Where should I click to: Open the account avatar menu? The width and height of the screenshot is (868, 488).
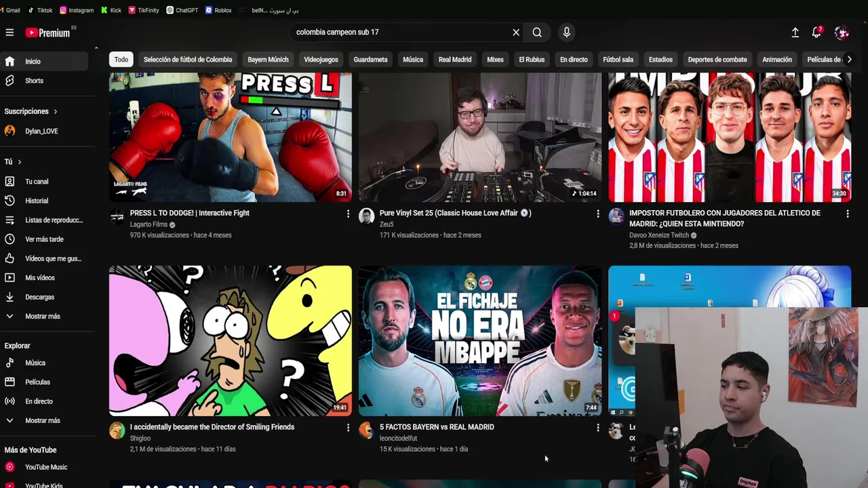842,32
